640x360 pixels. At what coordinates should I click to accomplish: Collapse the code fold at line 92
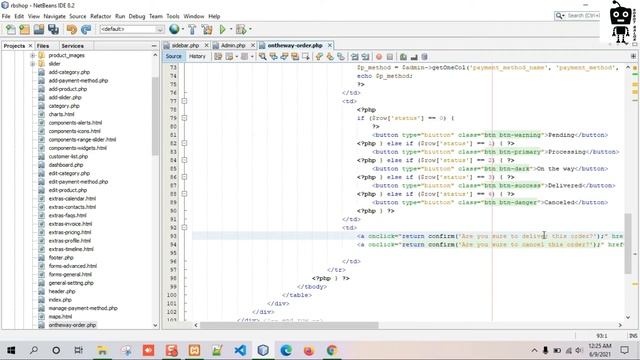(184, 227)
